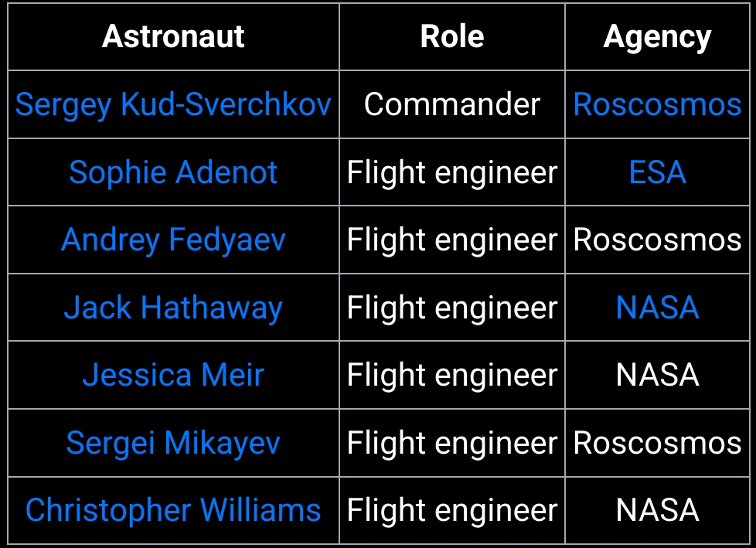Click the Astronaut column header

click(x=173, y=36)
